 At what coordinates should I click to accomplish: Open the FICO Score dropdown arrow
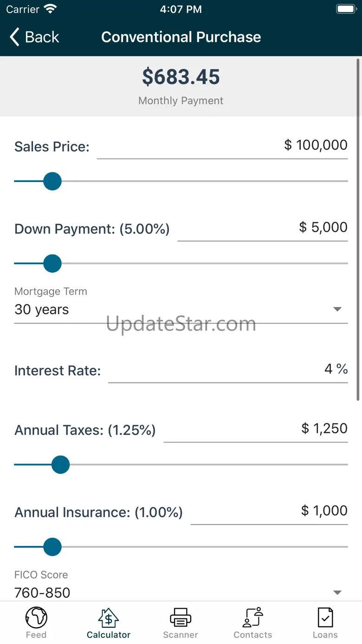tap(337, 592)
